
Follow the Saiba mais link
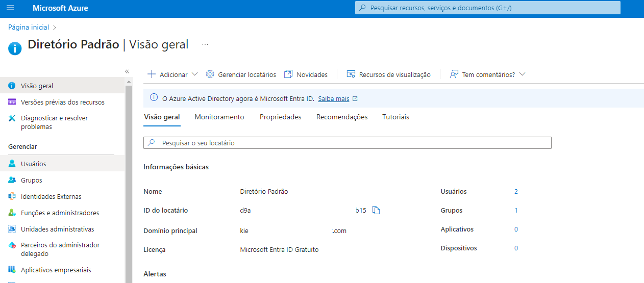334,98
